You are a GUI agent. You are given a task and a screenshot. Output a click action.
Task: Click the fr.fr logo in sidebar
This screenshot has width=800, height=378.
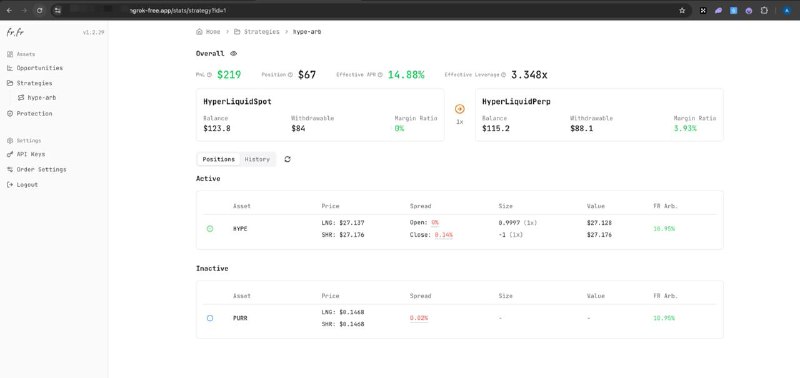point(15,32)
